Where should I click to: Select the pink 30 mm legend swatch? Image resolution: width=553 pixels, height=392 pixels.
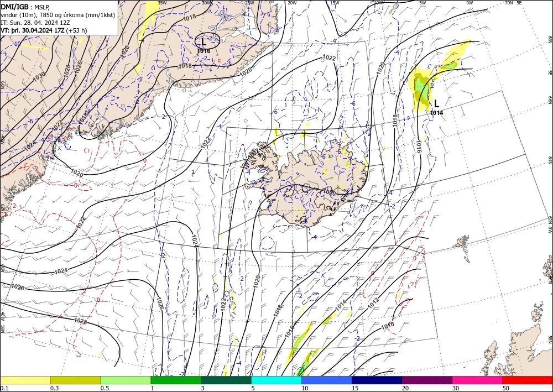478,380
